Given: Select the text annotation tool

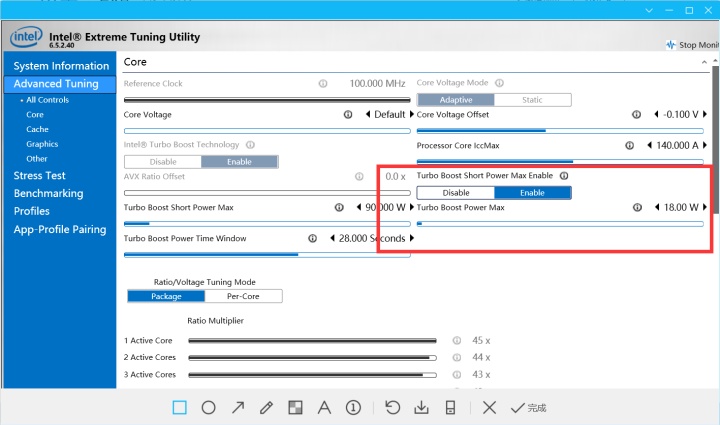Looking at the screenshot, I should click(324, 408).
